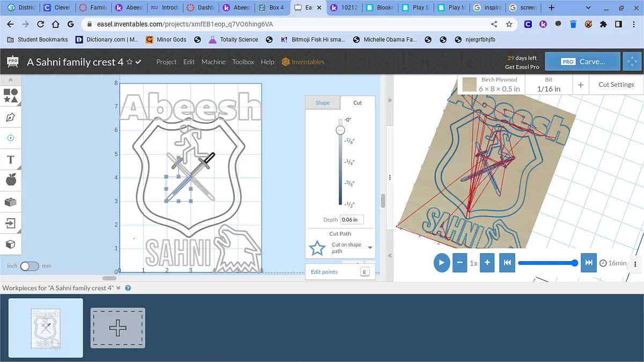The width and height of the screenshot is (644, 362).
Task: Open the Shapes tool in left toolbar
Action: 11,96
